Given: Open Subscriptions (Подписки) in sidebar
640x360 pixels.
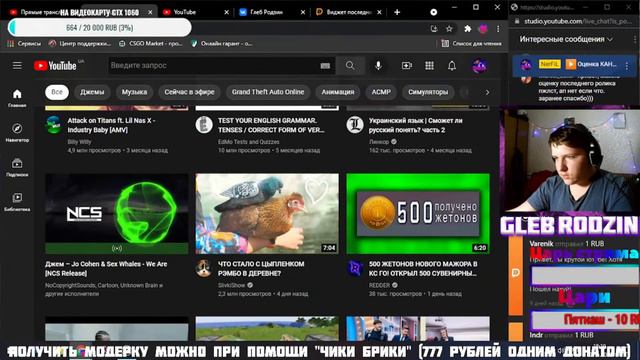Looking at the screenshot, I should (x=17, y=167).
